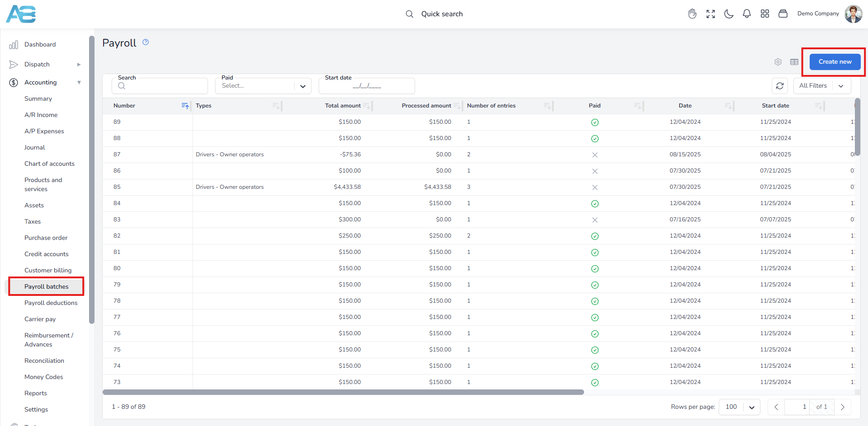Open Paid column filter icon
This screenshot has width=868, height=426.
coord(637,106)
